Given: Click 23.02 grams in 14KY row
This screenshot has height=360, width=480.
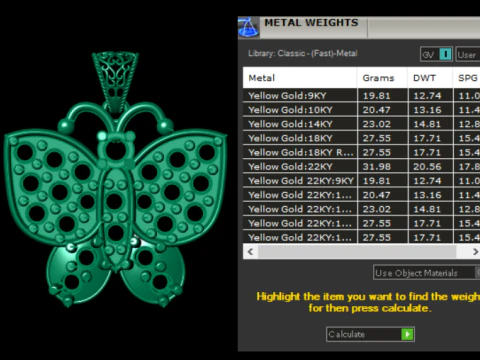Looking at the screenshot, I should [x=376, y=124].
